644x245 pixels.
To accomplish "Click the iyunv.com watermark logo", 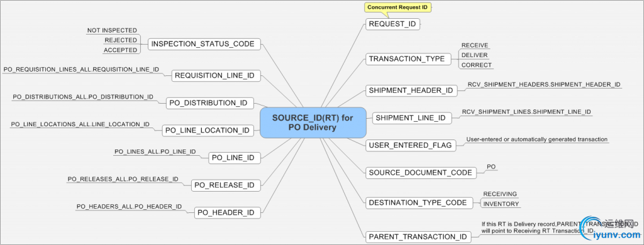I will coord(612,228).
